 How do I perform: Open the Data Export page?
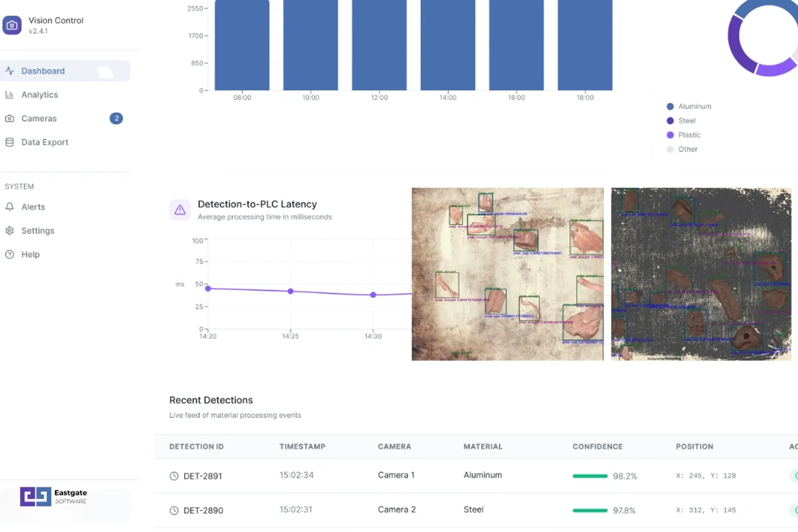[x=45, y=142]
